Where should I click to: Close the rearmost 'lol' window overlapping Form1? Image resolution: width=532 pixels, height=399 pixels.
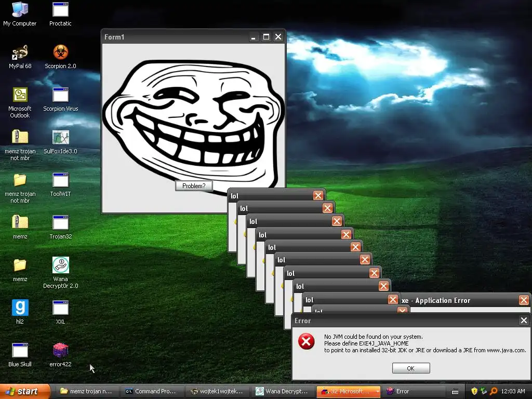coord(318,196)
